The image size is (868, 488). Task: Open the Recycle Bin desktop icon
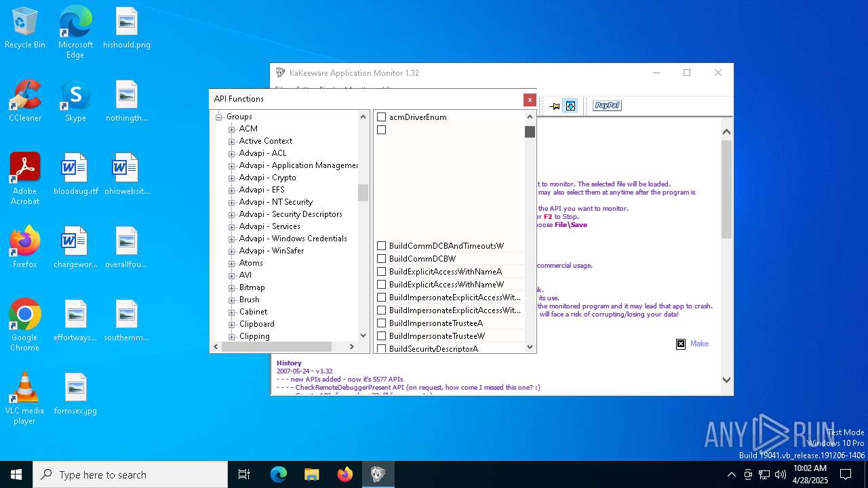[25, 28]
